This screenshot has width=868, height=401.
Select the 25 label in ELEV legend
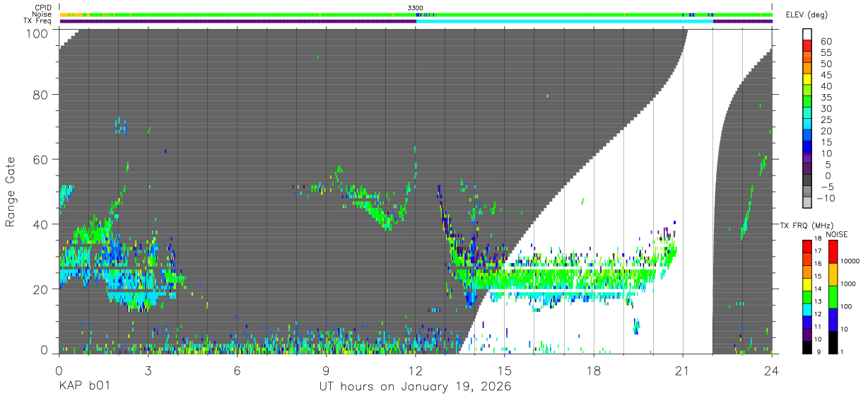pyautogui.click(x=826, y=120)
